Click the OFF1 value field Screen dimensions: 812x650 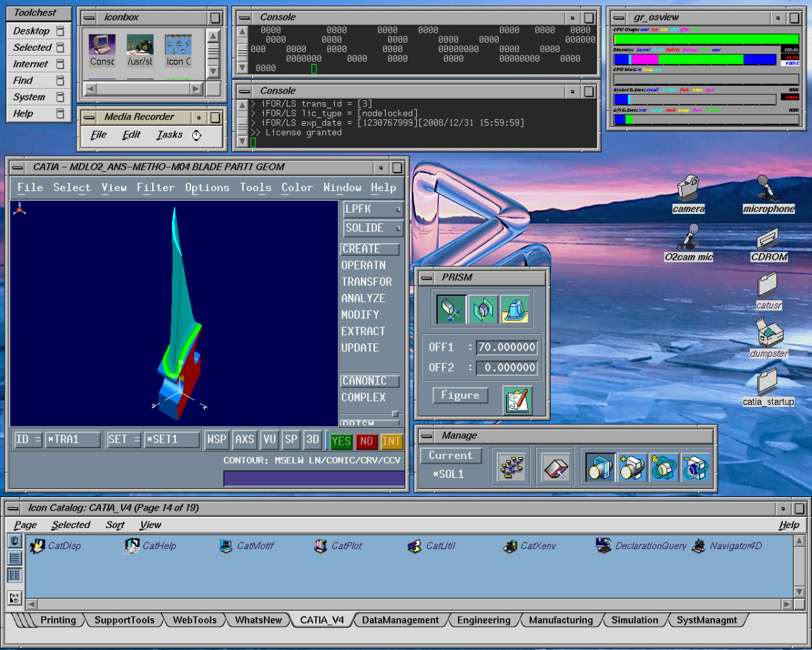507,347
